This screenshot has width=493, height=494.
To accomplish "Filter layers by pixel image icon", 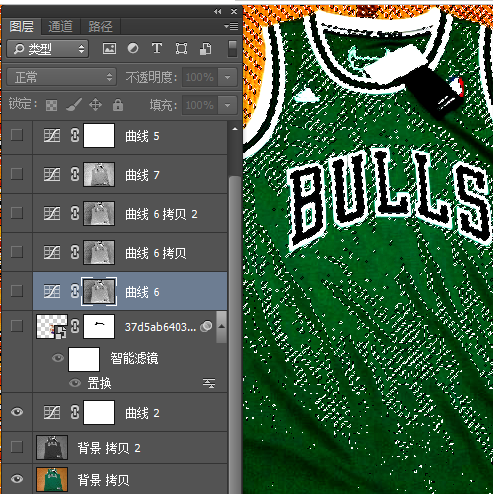I will [x=109, y=49].
